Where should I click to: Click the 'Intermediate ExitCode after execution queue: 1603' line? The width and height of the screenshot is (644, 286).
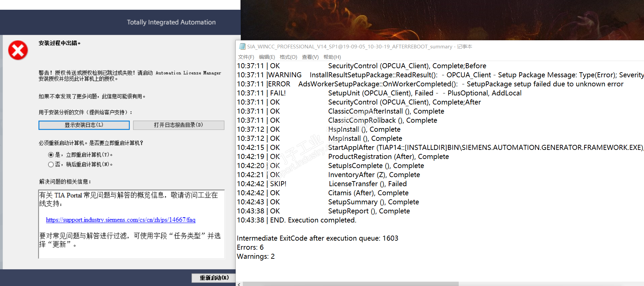(x=317, y=238)
